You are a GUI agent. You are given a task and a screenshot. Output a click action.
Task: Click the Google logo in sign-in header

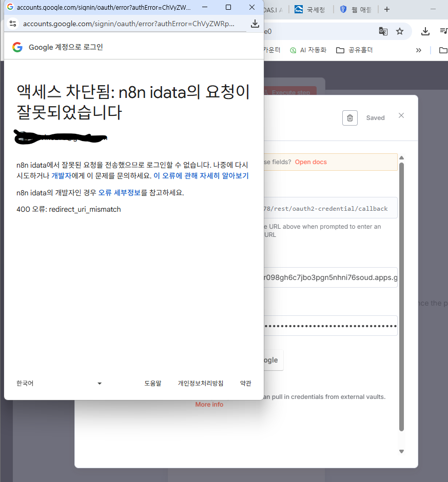[17, 47]
